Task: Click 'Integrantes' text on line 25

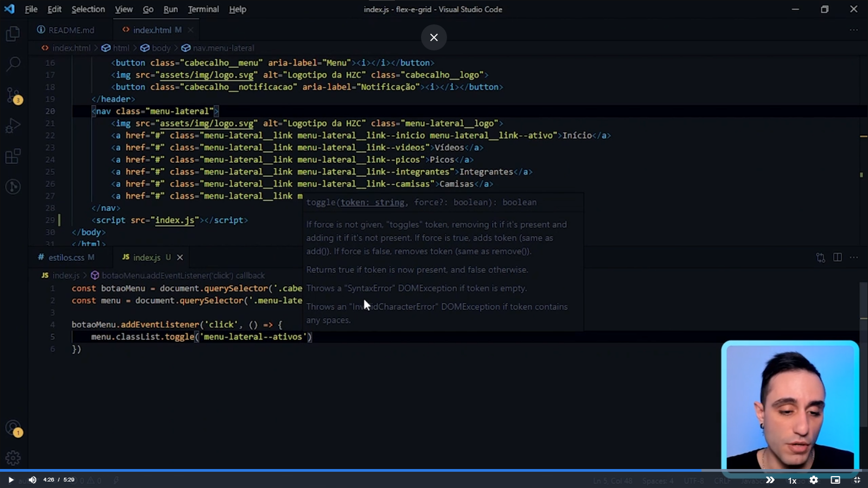Action: click(x=486, y=172)
